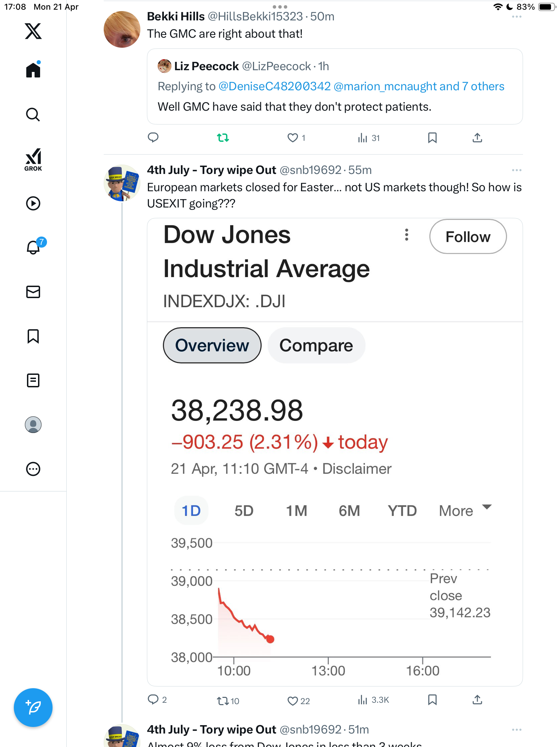Viewport: 560px width, 747px height.
Task: Open sidebar video play icon
Action: pyautogui.click(x=33, y=203)
